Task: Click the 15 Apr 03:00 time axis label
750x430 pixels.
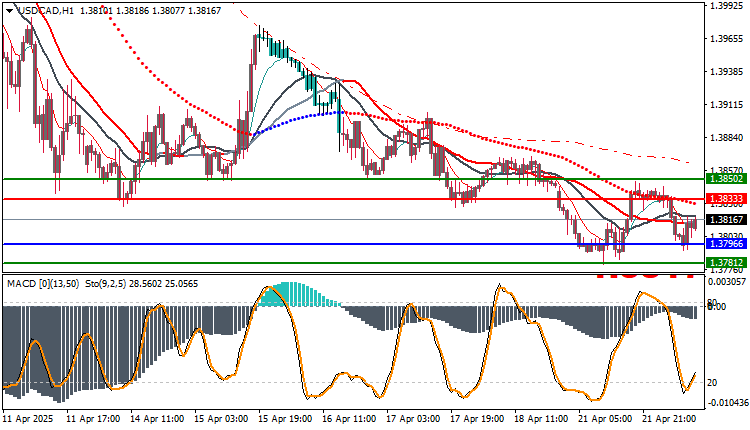Action: (x=221, y=419)
